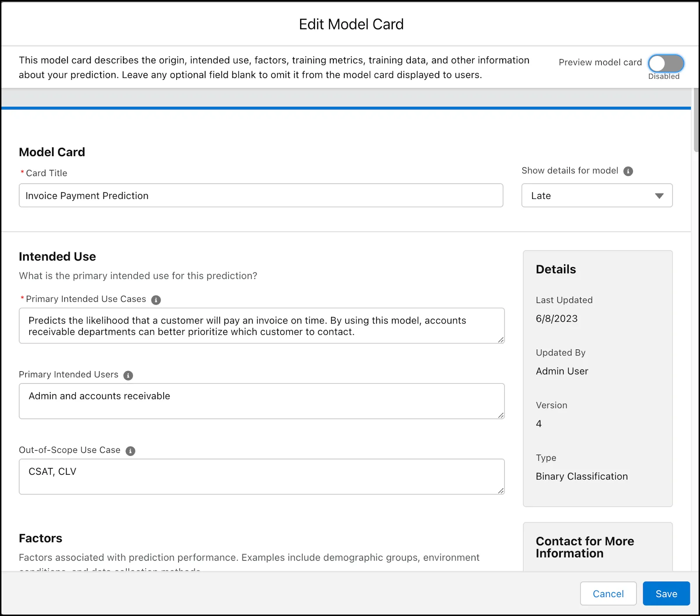Click the vertical scrollbar thumb
The height and width of the screenshot is (616, 700).
(x=696, y=120)
